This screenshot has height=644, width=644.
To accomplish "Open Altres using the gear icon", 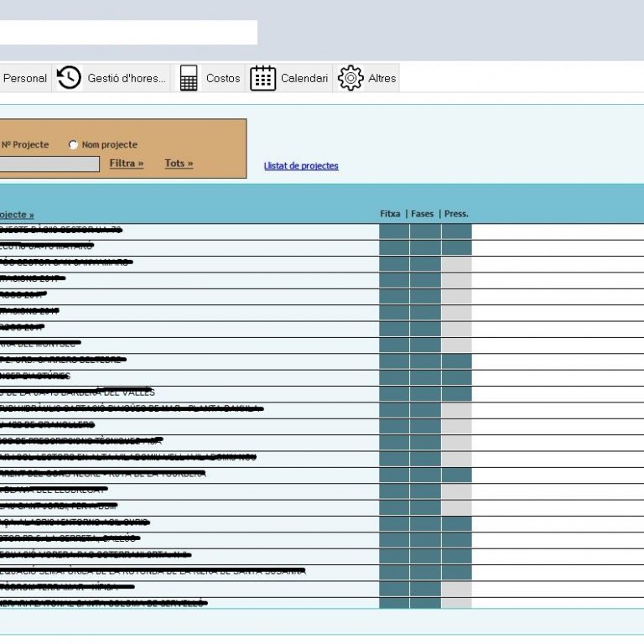I will coord(351,78).
